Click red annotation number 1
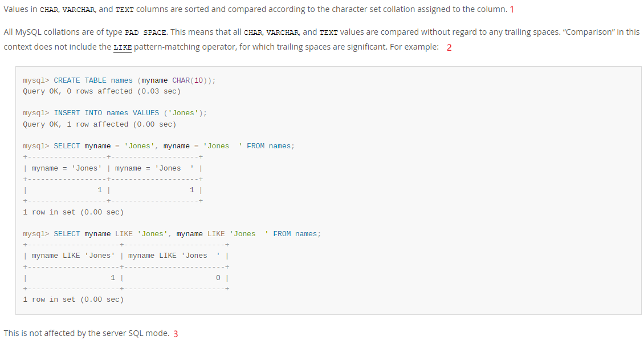 512,9
